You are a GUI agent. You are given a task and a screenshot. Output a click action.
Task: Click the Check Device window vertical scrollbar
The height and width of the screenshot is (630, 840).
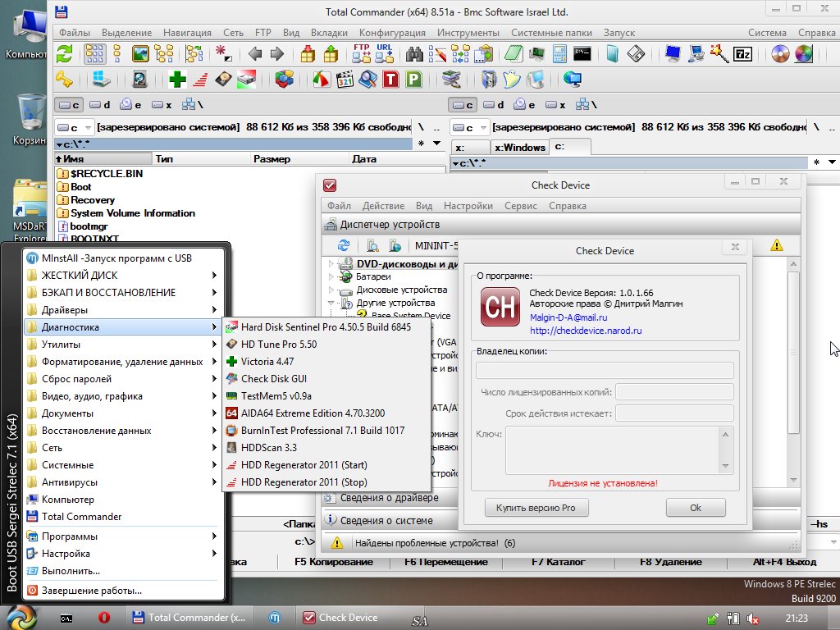coord(793,354)
